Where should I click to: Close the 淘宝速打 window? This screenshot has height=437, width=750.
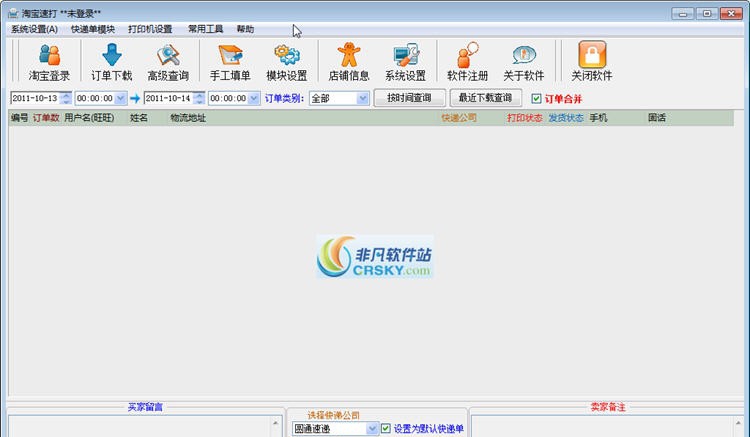click(x=731, y=13)
